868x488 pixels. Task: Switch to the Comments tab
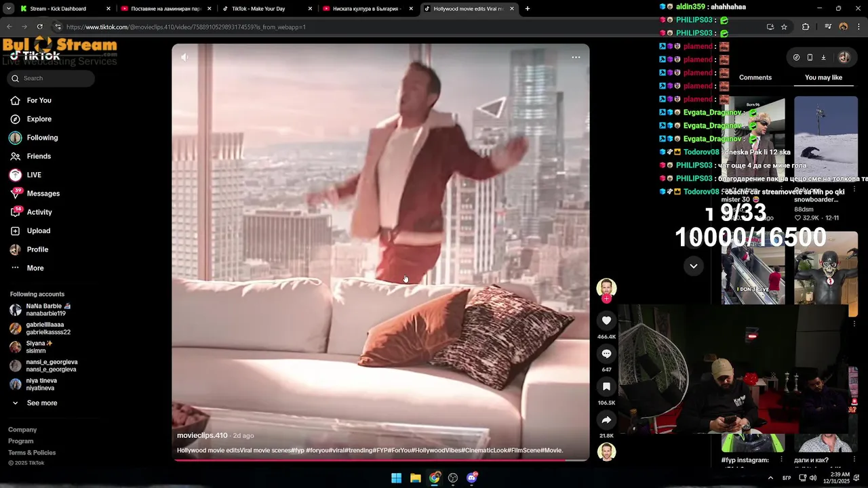[x=755, y=77]
